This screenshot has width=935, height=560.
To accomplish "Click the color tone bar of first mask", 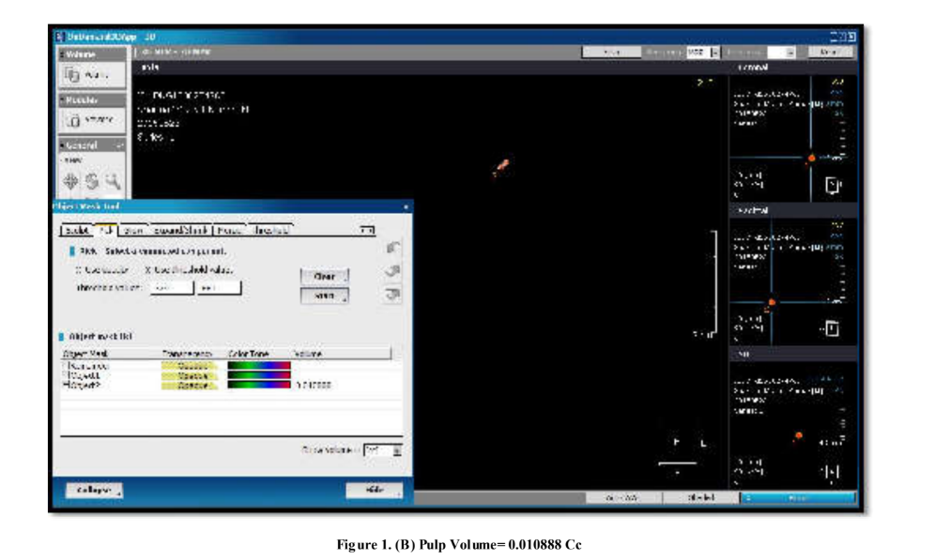I will click(x=259, y=366).
